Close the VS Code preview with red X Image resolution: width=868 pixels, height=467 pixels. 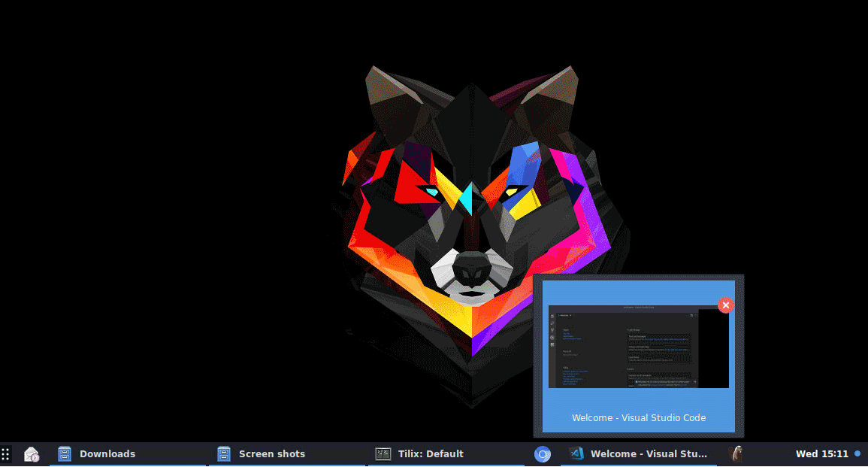coord(725,305)
